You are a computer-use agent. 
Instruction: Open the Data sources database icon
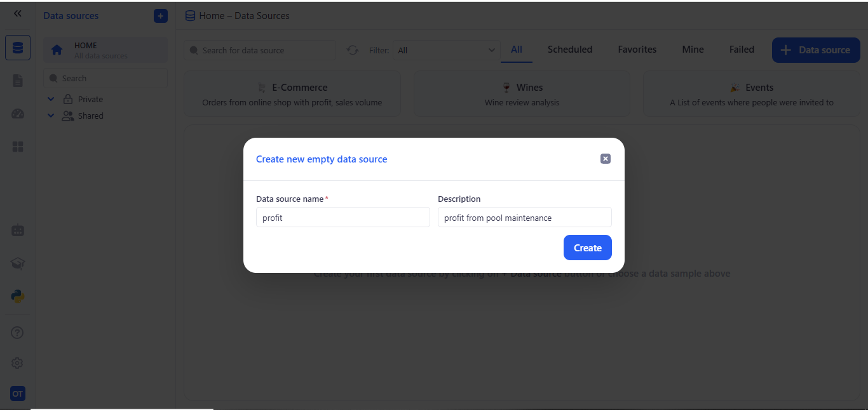[x=18, y=48]
